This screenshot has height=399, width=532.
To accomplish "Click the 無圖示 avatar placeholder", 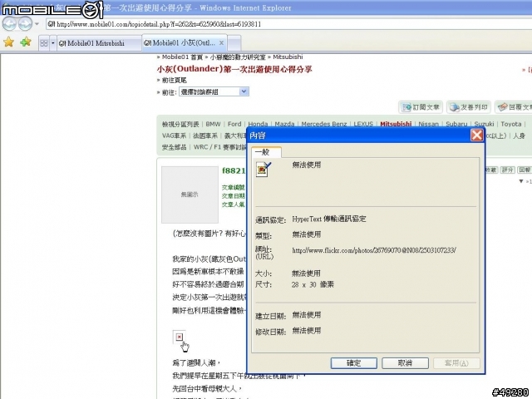I will (x=190, y=195).
